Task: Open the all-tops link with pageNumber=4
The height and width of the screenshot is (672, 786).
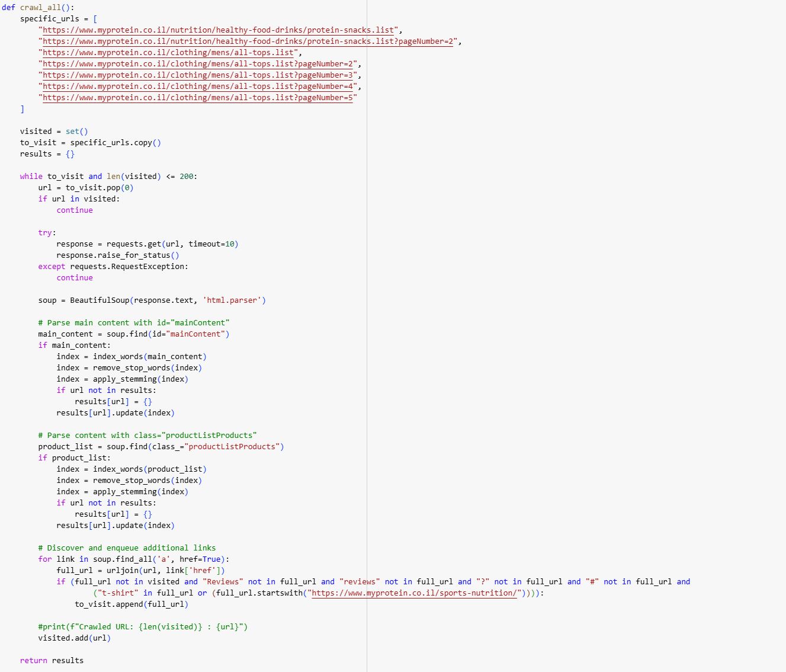Action: pyautogui.click(x=198, y=87)
